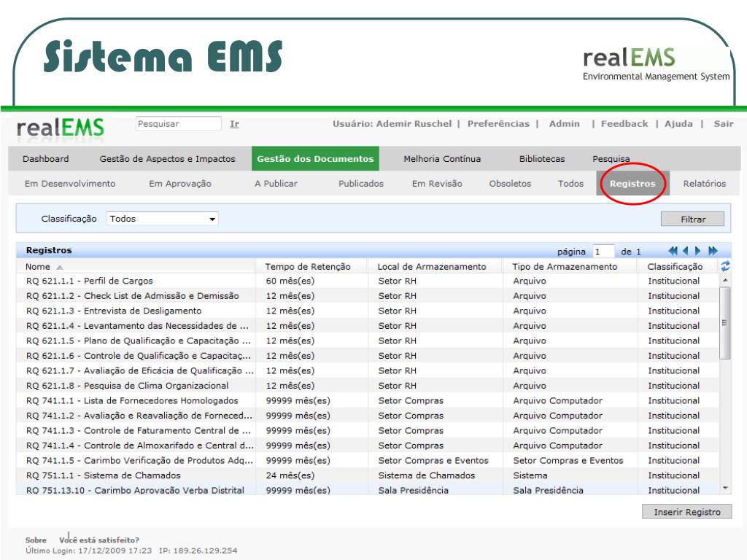The image size is (747, 560).
Task: Sort by Local de Armazenamento column
Action: (432, 267)
